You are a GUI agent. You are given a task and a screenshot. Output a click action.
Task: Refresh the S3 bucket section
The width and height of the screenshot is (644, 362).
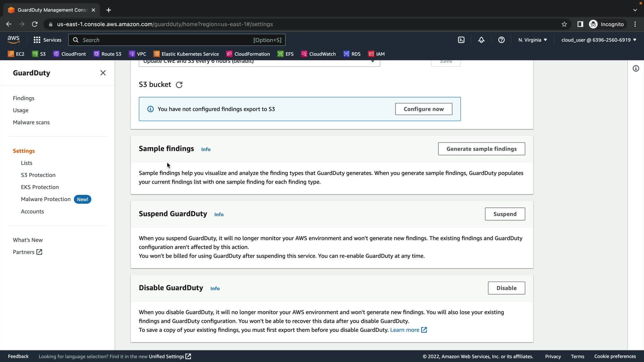click(x=179, y=85)
